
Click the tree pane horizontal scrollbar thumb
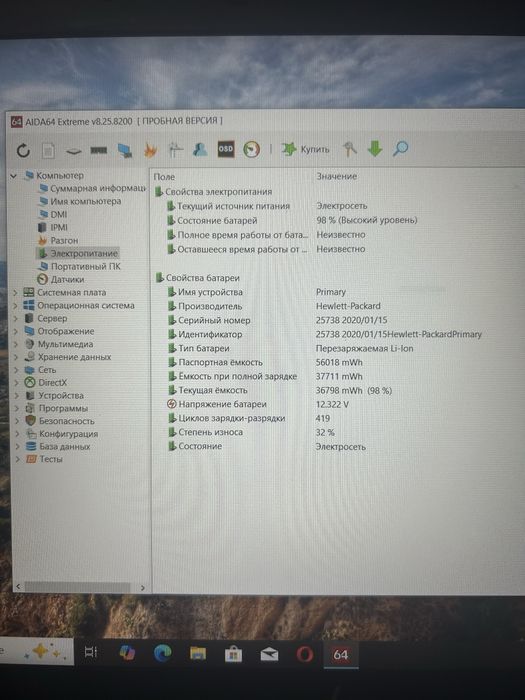pos(77,587)
